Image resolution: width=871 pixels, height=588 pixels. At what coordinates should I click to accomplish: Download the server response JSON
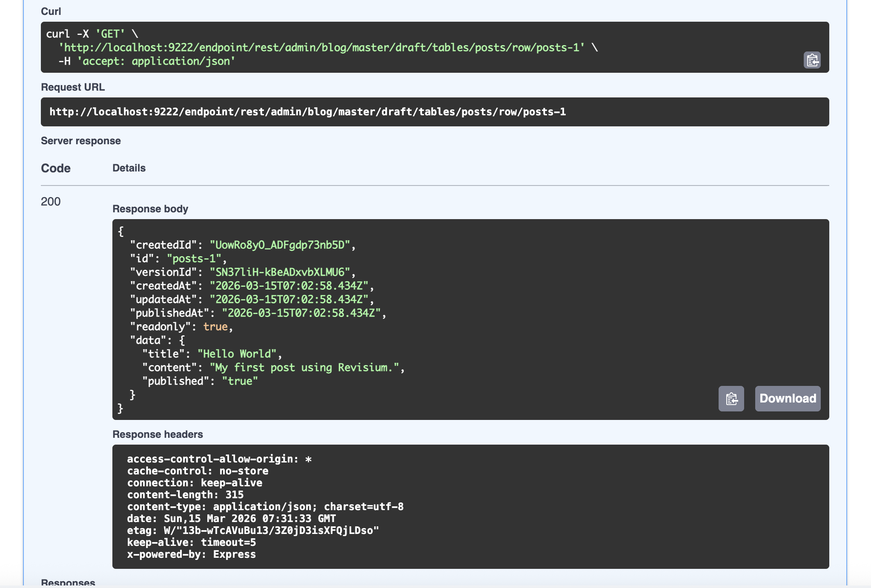(788, 399)
